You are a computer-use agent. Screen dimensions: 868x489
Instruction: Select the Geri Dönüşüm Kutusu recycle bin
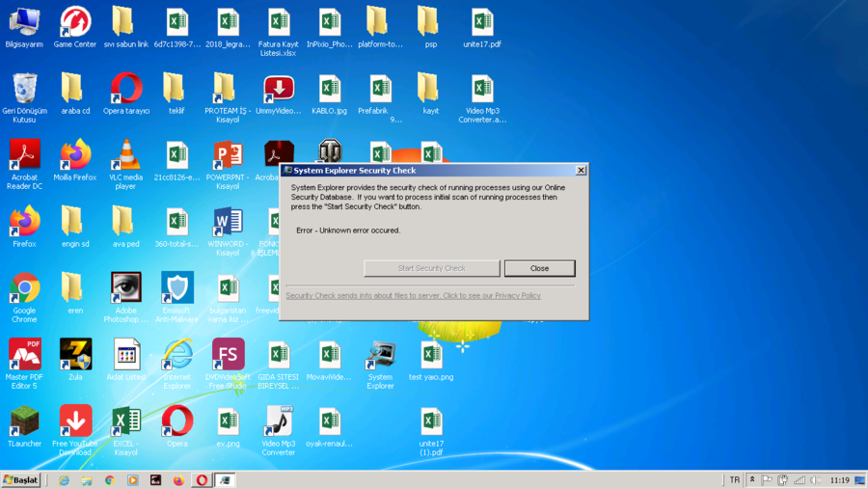pos(24,98)
